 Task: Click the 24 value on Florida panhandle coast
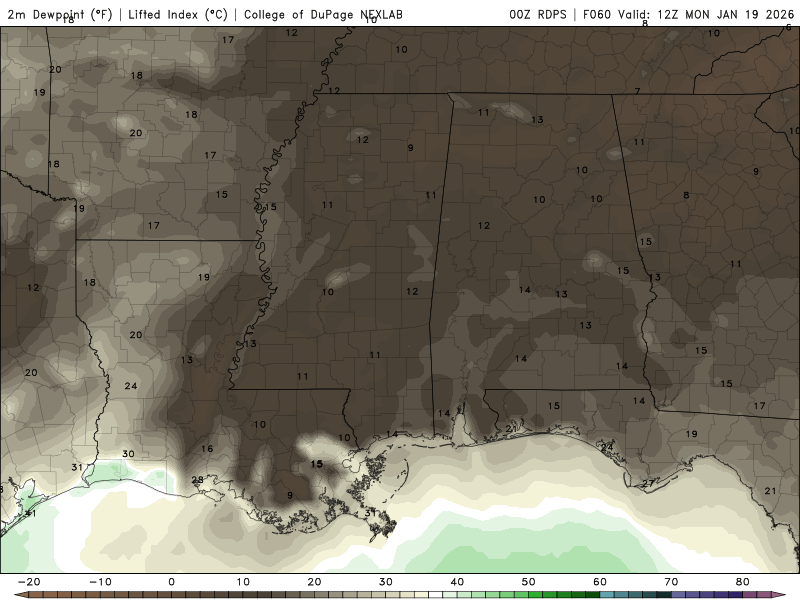pos(607,447)
